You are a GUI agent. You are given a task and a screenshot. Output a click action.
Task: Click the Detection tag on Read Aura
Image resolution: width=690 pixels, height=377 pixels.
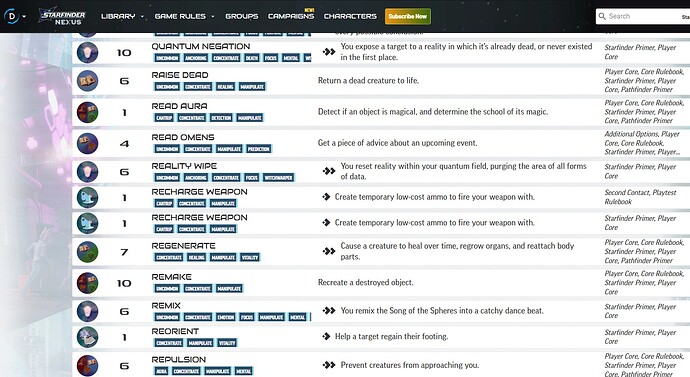221,118
